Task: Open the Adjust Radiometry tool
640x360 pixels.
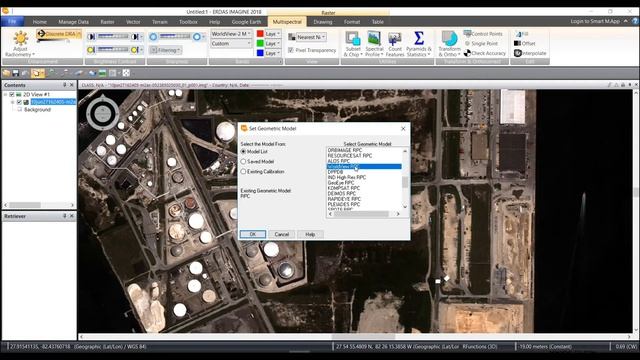Action: (x=20, y=43)
